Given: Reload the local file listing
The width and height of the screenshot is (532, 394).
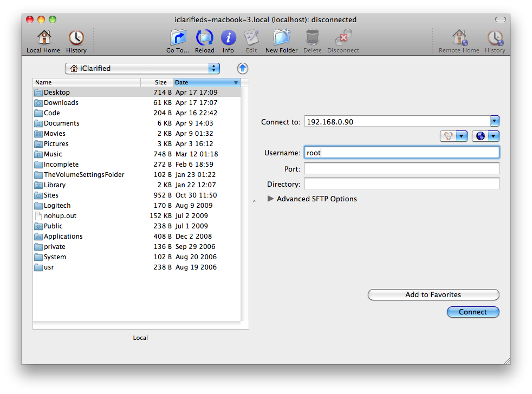Looking at the screenshot, I should [x=204, y=38].
